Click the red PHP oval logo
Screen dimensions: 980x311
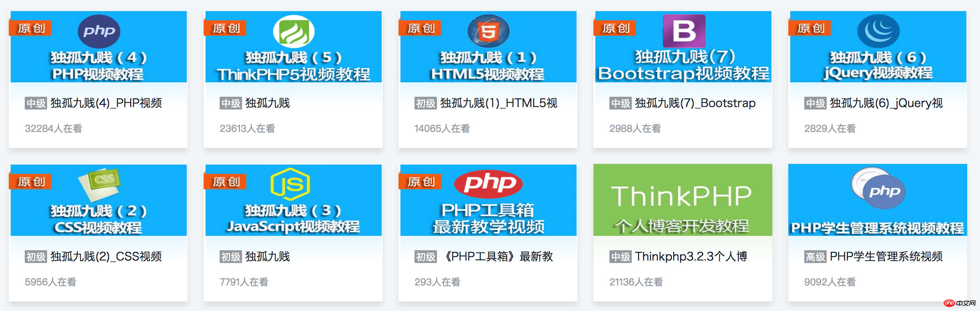[488, 184]
